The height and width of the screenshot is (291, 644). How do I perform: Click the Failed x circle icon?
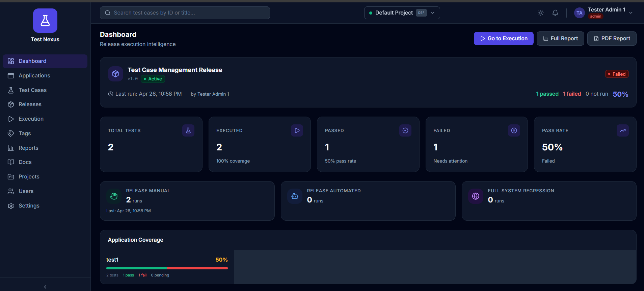pyautogui.click(x=514, y=130)
